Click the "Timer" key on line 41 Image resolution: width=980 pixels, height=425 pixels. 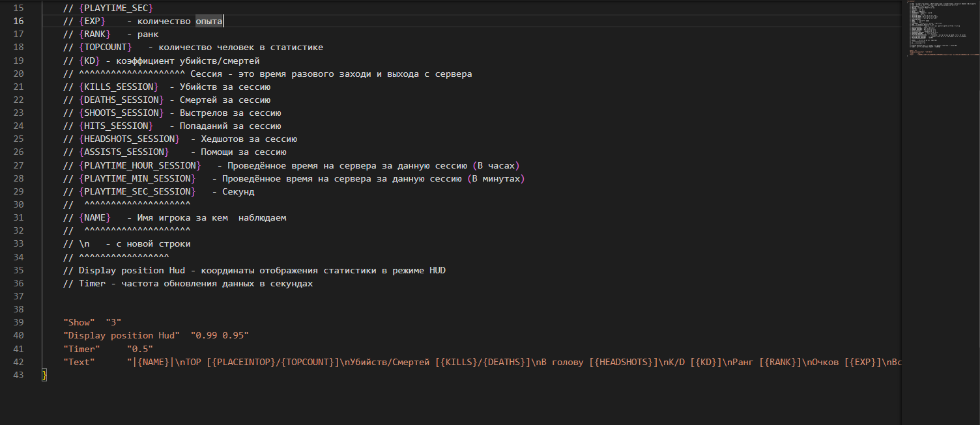[81, 348]
